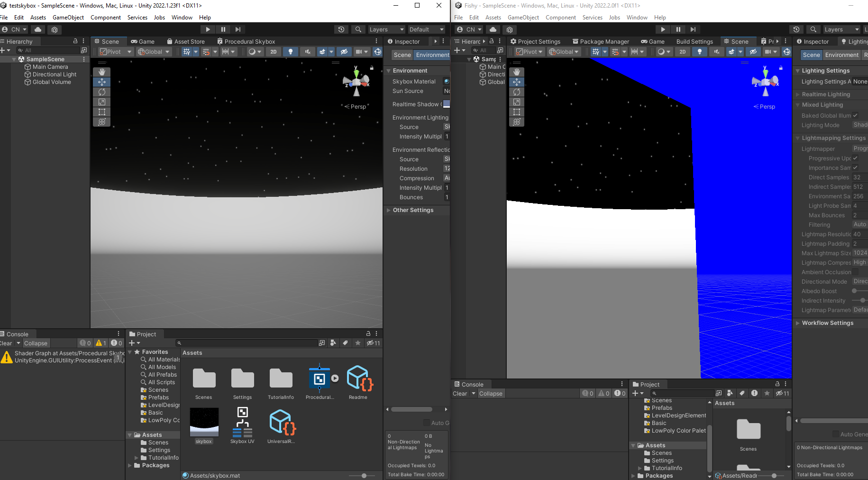
Task: Enable the Ambient Occlusion checkbox
Action: point(855,272)
